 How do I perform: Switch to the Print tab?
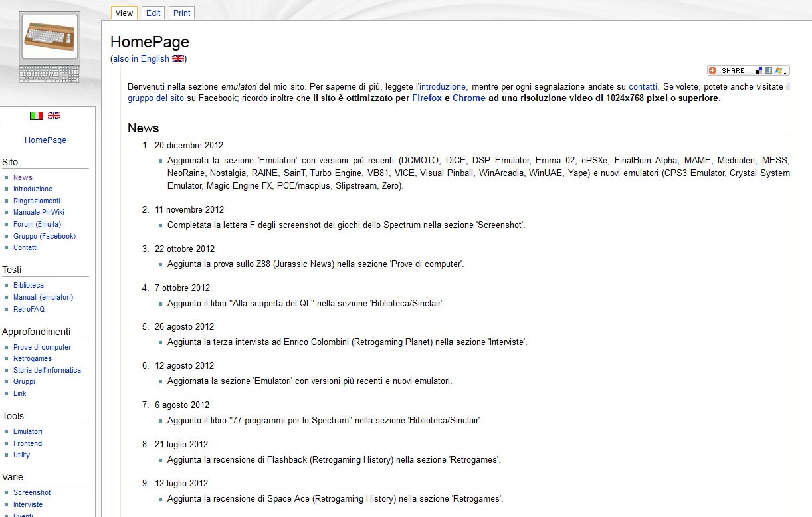coord(182,13)
